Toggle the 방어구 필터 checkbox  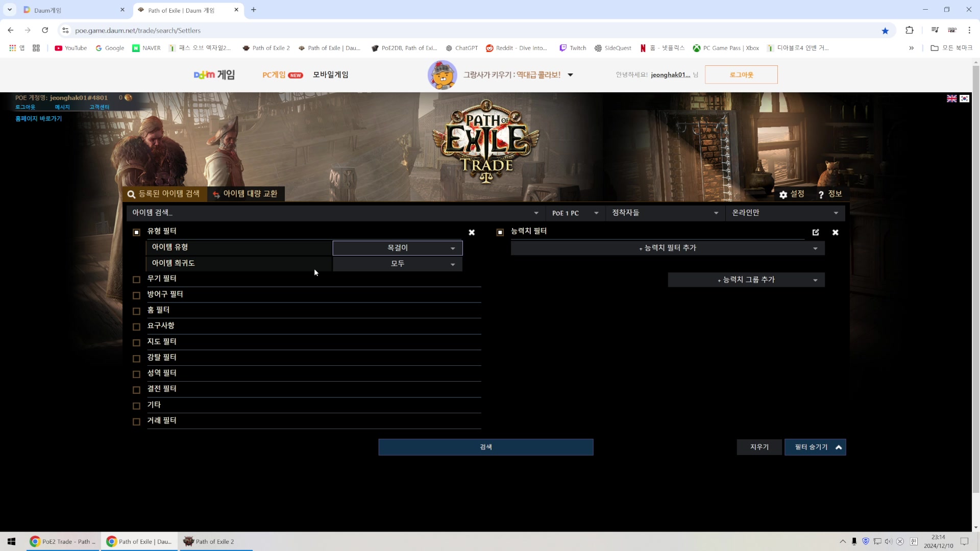[137, 295]
